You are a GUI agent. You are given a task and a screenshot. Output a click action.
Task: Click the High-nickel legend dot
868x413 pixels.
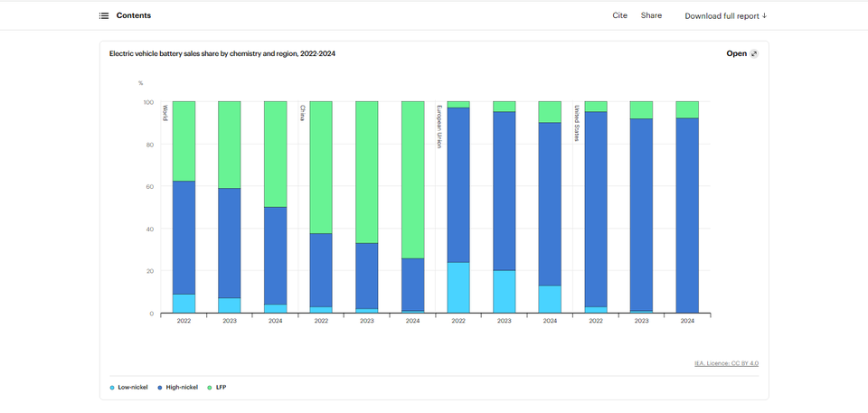click(161, 387)
